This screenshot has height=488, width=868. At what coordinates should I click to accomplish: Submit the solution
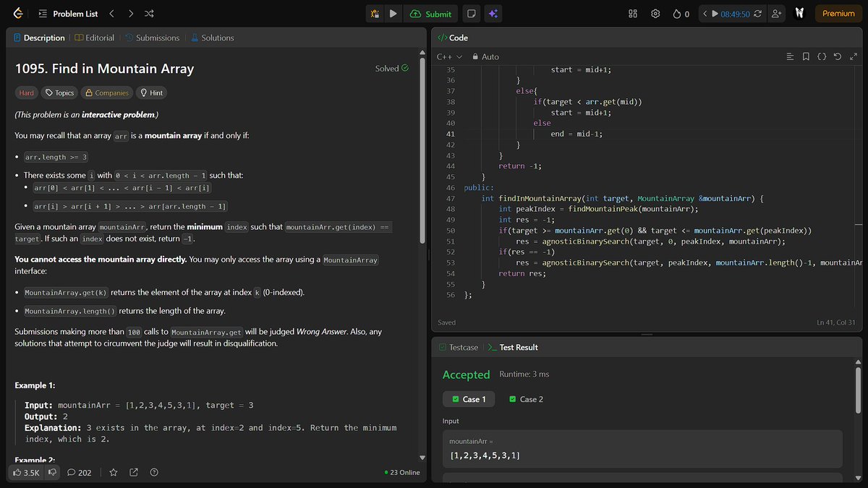click(x=431, y=14)
